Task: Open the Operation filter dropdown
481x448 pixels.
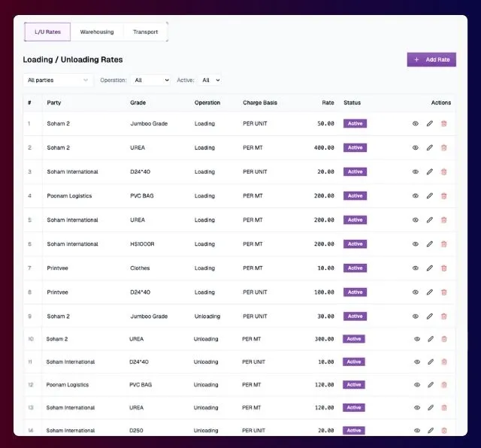Action: pyautogui.click(x=150, y=80)
